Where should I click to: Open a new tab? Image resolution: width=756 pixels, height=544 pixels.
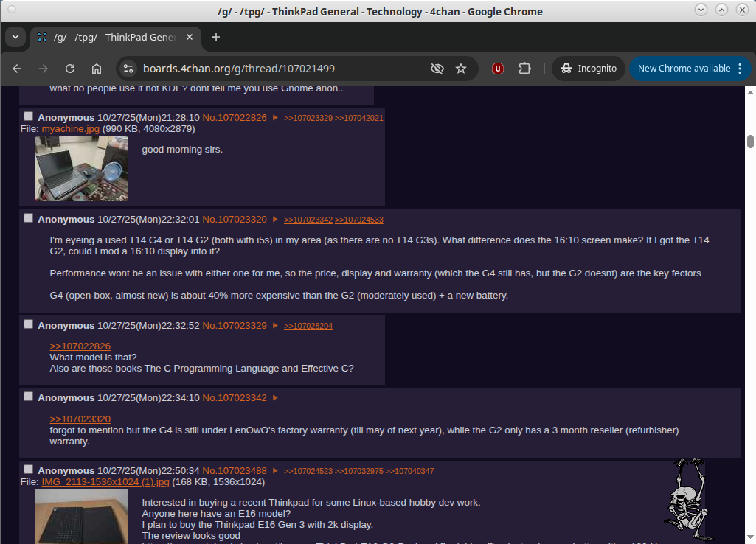tap(216, 37)
